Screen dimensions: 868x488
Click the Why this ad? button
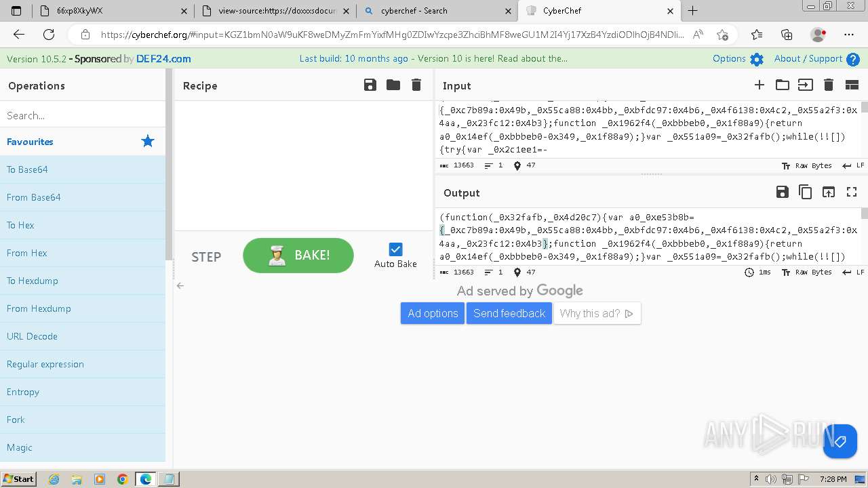(597, 313)
